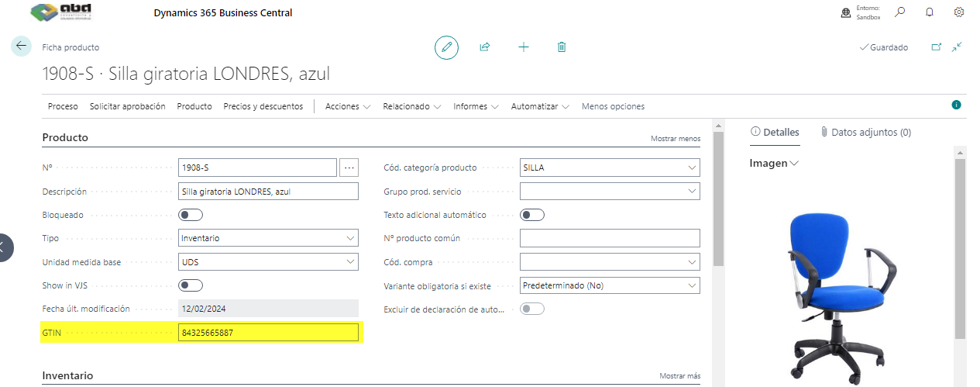980x387 pixels.
Task: Open the Proceso menu
Action: [63, 106]
